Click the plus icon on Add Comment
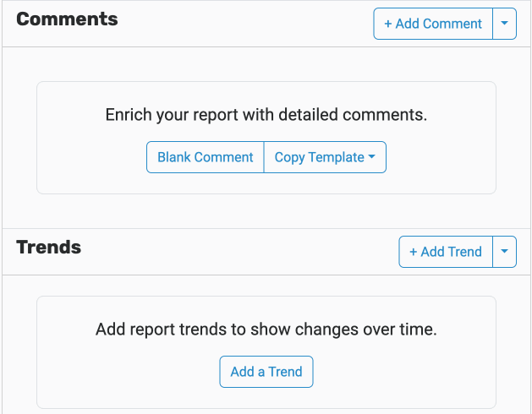 tap(388, 24)
